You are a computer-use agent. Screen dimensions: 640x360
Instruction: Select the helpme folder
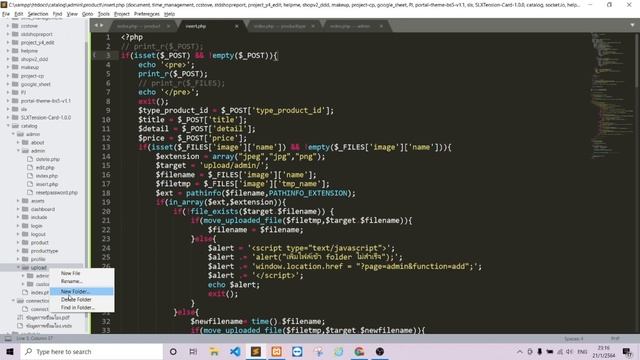[29, 51]
